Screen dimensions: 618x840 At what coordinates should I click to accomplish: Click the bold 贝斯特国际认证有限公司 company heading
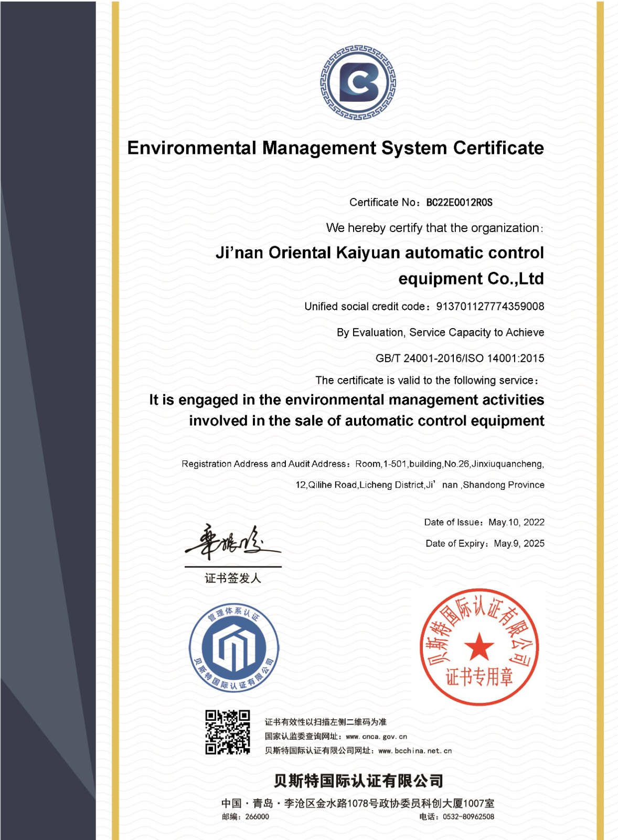click(358, 781)
